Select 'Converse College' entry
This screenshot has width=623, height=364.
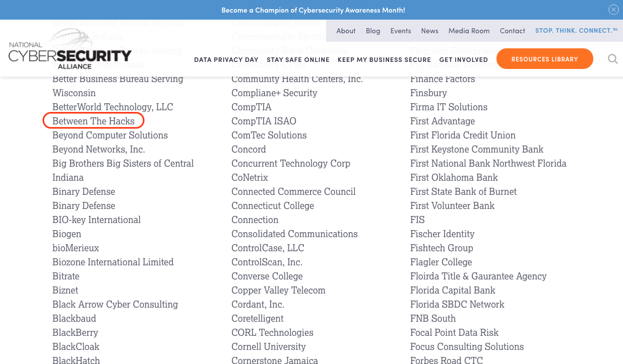267,276
